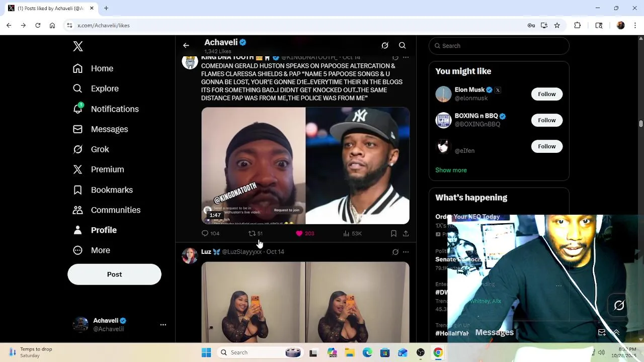Click the Grok icon in the profile header
The width and height of the screenshot is (644, 362).
[x=385, y=46]
